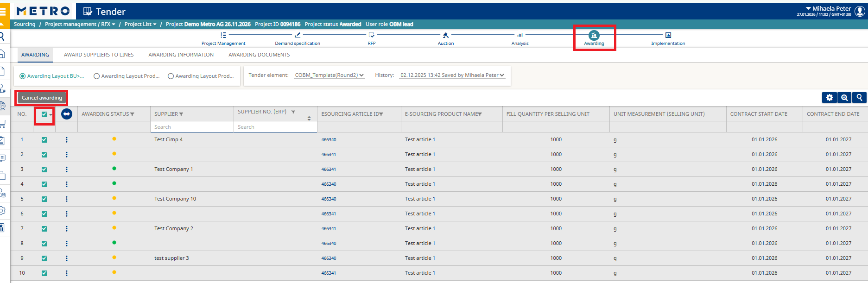Filter the E-Sourcing Product Name column

click(480, 114)
